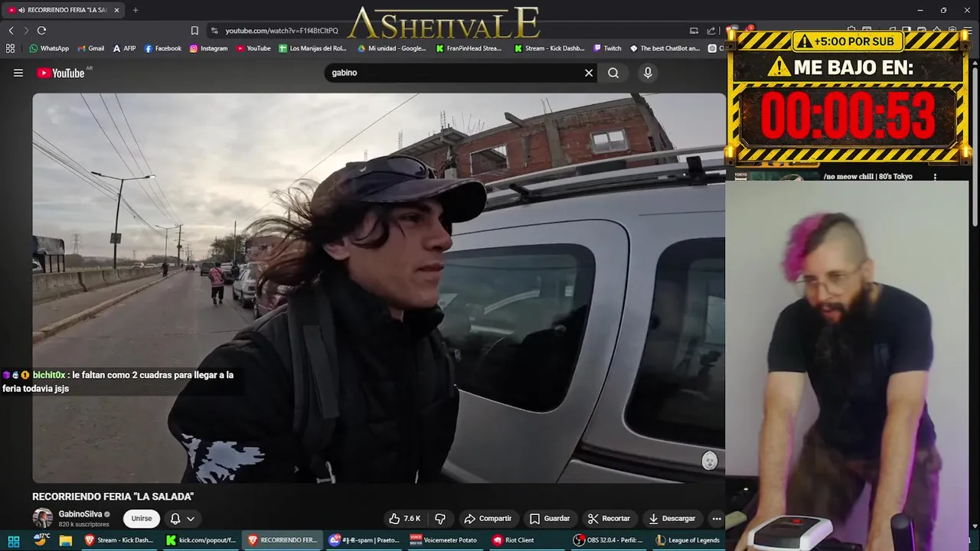
Task: Mute the tab using its speaker icon
Action: [21, 10]
